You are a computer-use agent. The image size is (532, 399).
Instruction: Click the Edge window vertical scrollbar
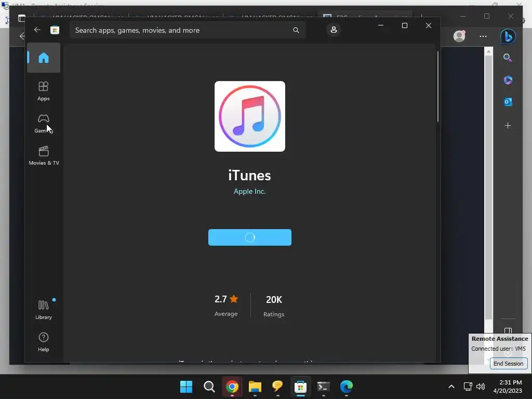488,187
